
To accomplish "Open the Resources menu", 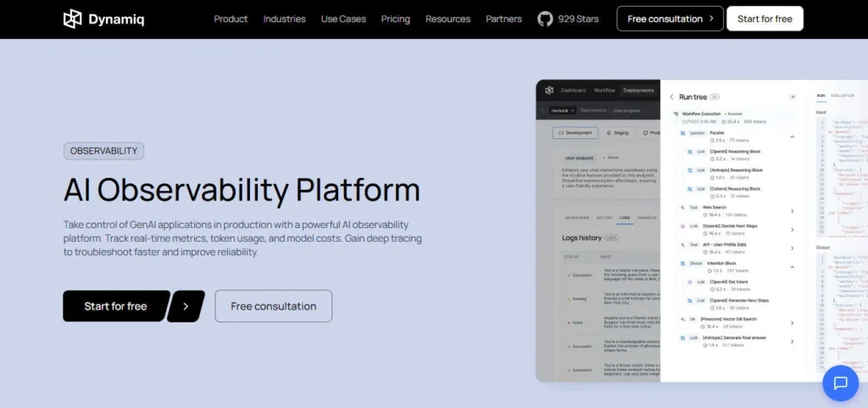I will [448, 19].
